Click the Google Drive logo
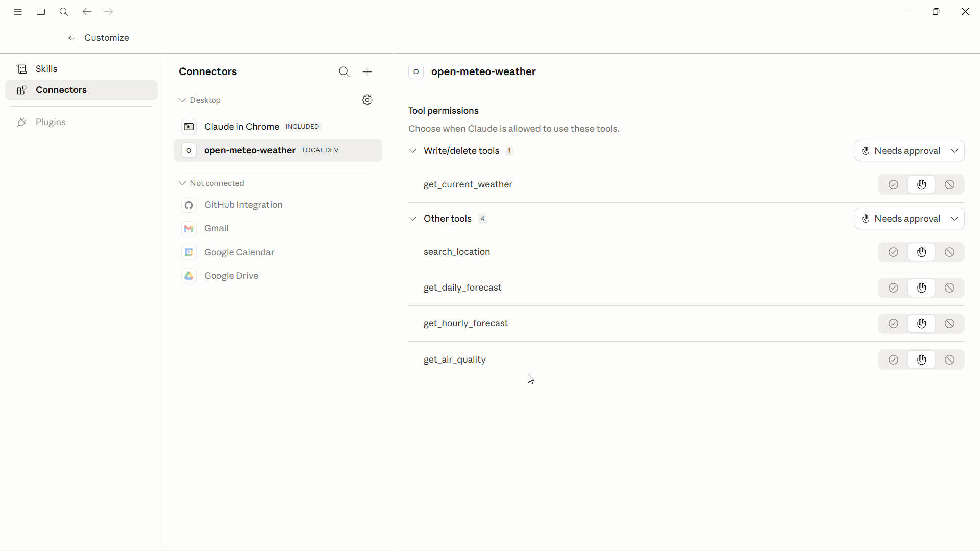 click(189, 276)
